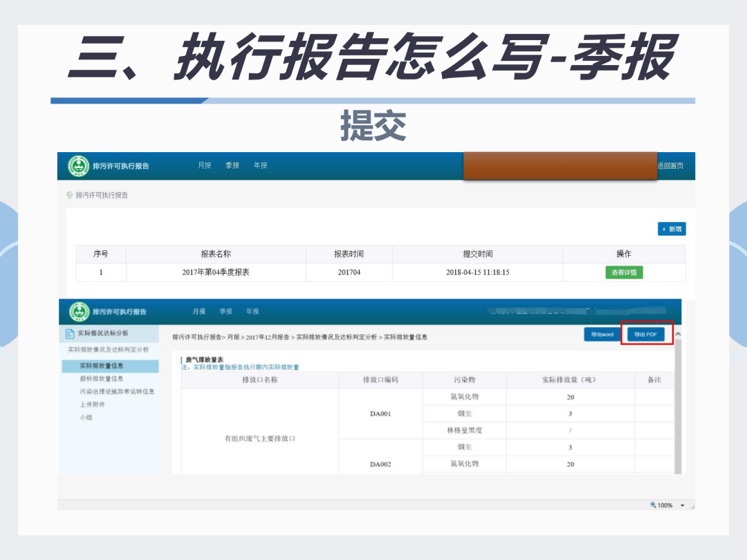This screenshot has width=747, height=560.
Task: Click the vertical scrollbar of the table
Action: coord(678,407)
